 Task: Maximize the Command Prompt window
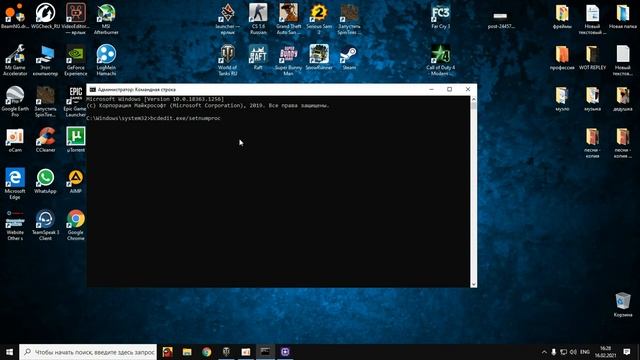point(449,89)
